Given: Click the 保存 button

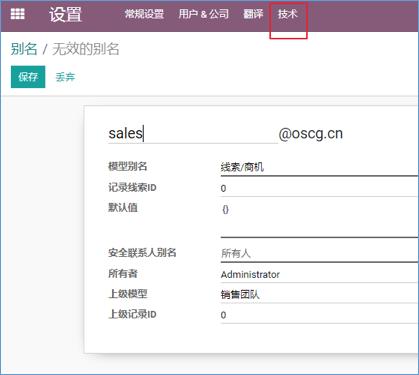Looking at the screenshot, I should tap(28, 77).
